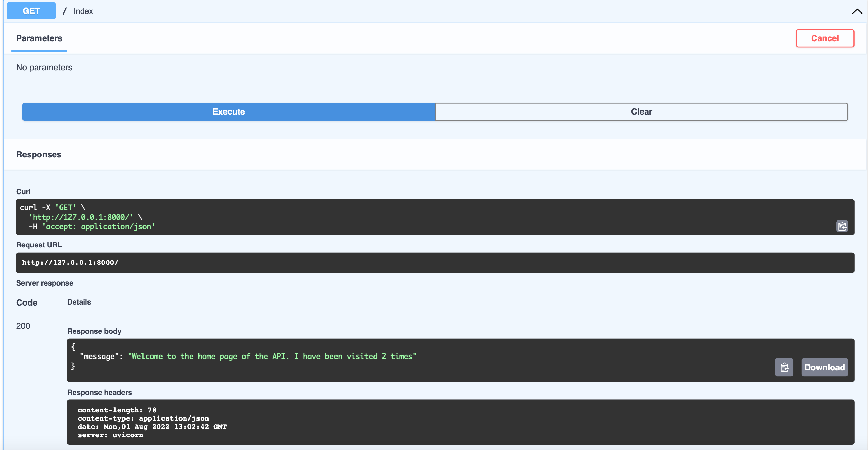Click the Server response label

(45, 283)
